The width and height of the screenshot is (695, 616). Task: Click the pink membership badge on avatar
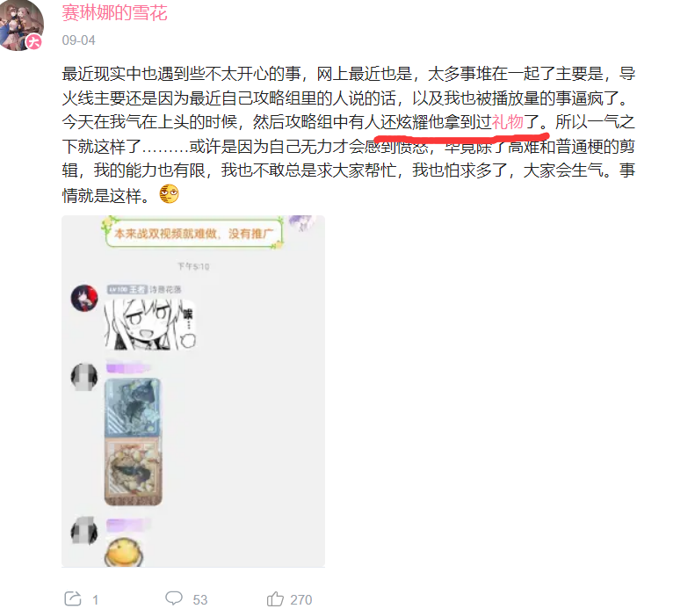coord(33,42)
